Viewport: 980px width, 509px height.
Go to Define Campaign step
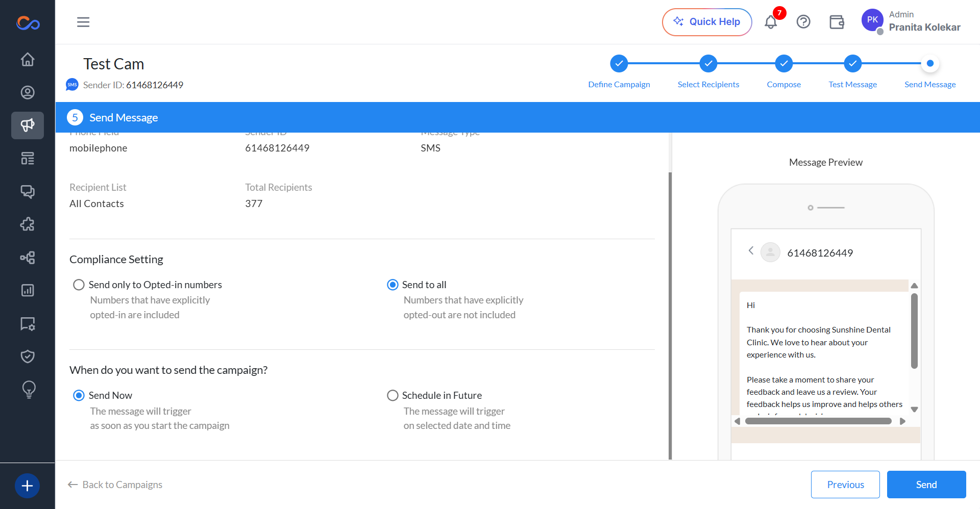(x=619, y=64)
